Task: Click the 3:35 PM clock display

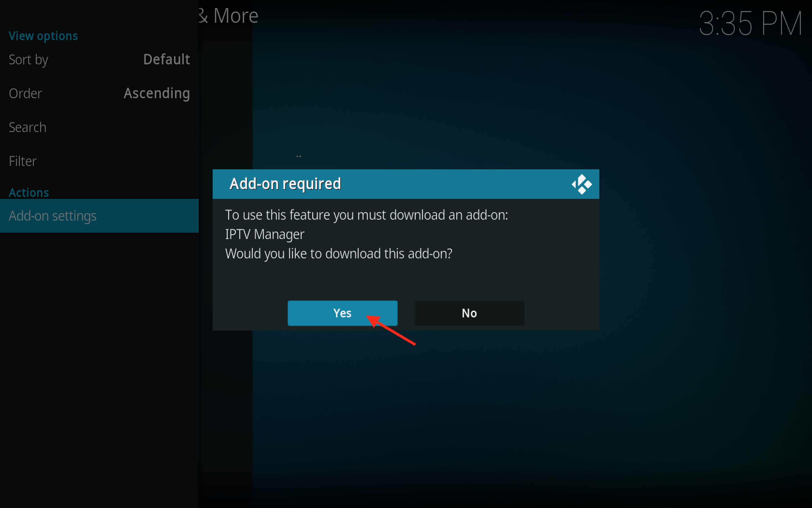Action: pyautogui.click(x=751, y=23)
